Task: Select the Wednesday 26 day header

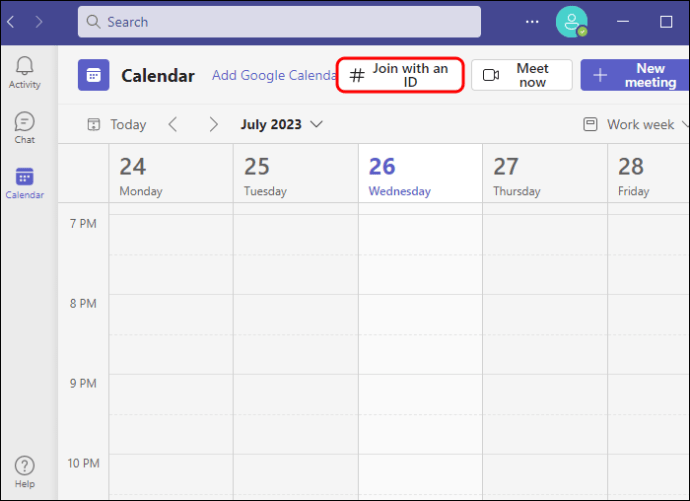Action: (x=399, y=176)
